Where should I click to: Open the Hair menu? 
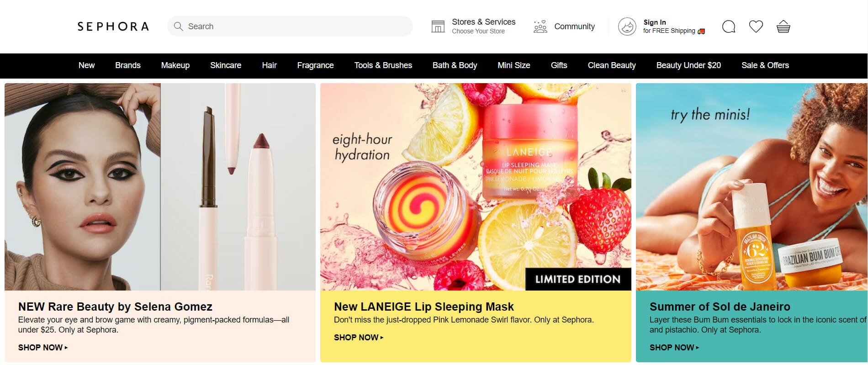pos(269,65)
